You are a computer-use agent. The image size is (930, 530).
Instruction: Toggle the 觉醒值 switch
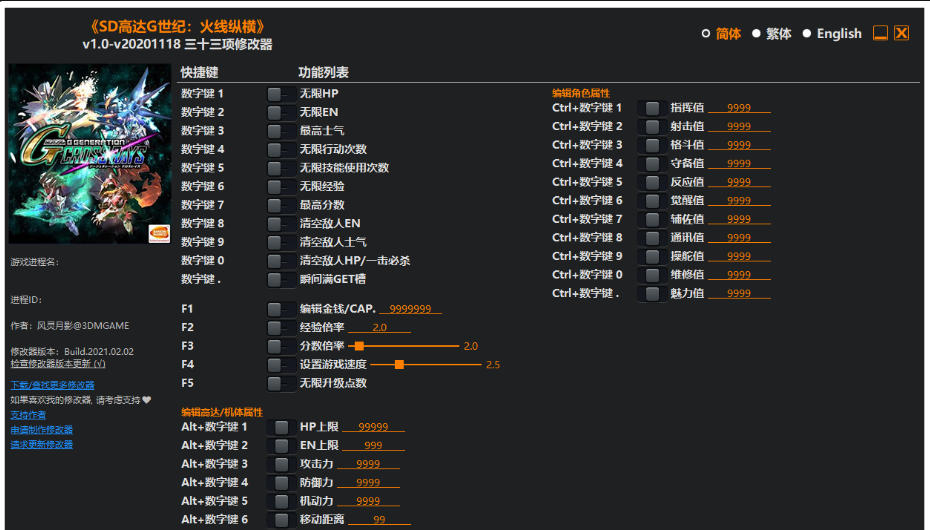pos(651,200)
